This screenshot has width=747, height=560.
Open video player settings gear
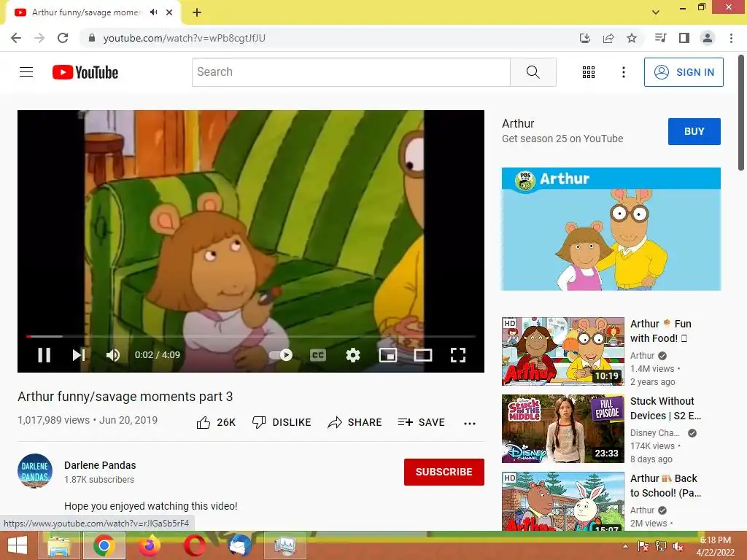352,355
